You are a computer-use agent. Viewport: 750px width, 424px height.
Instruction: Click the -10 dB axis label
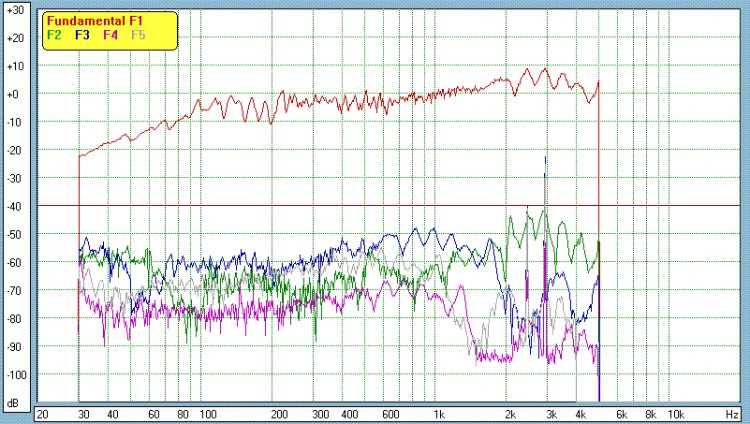pyautogui.click(x=15, y=122)
